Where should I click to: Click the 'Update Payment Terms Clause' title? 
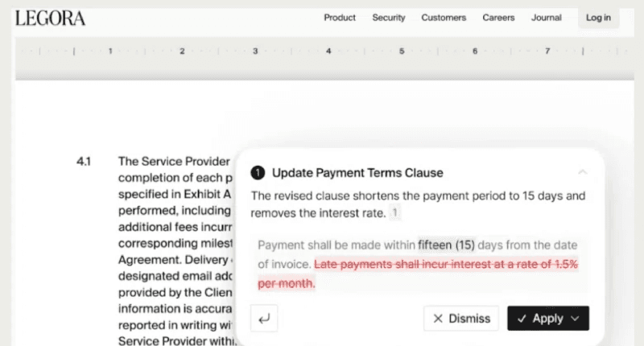point(357,173)
